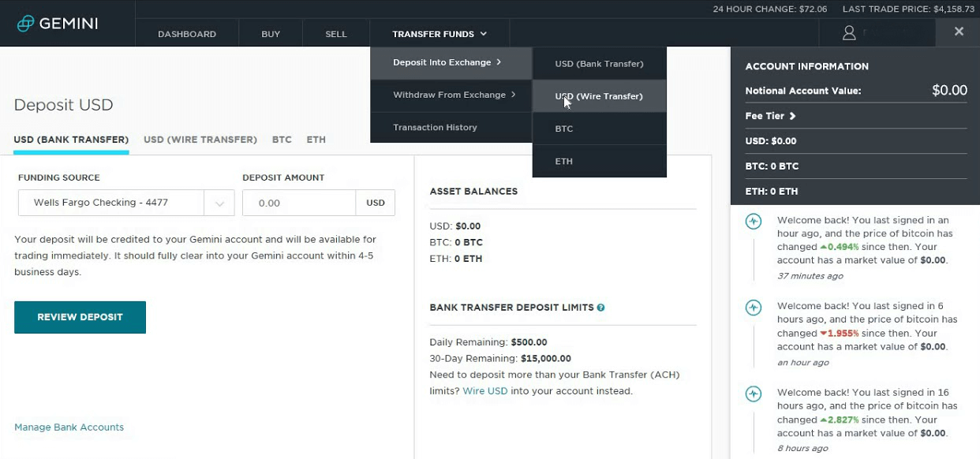Click the '37 minutes ago' timestamp
This screenshot has width=980, height=459.
[810, 276]
